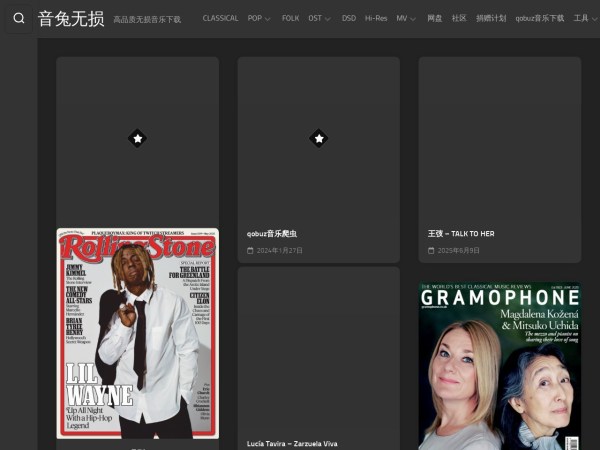Open the 网盘 page

point(434,18)
